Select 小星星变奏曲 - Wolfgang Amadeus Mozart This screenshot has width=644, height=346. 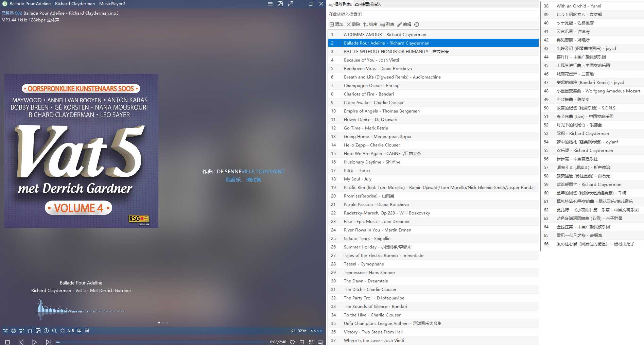(x=592, y=91)
